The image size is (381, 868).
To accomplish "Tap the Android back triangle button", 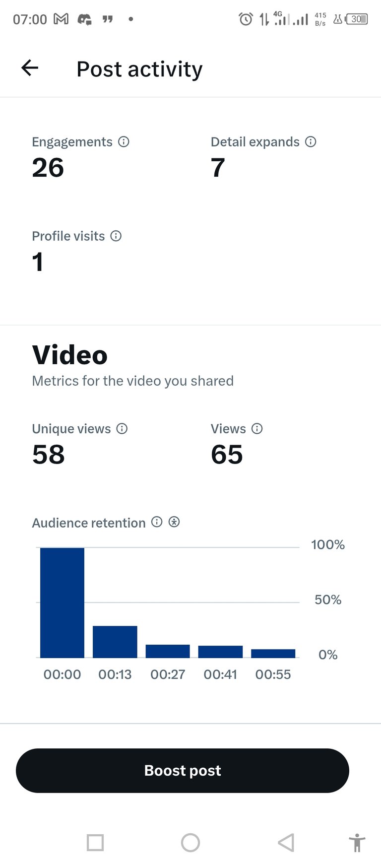I will point(286,843).
